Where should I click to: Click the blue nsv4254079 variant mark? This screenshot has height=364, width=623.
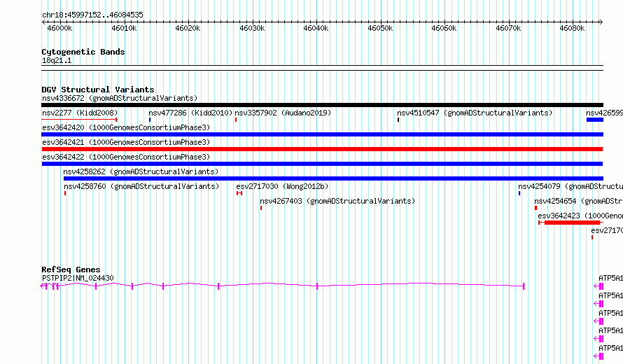coord(519,193)
